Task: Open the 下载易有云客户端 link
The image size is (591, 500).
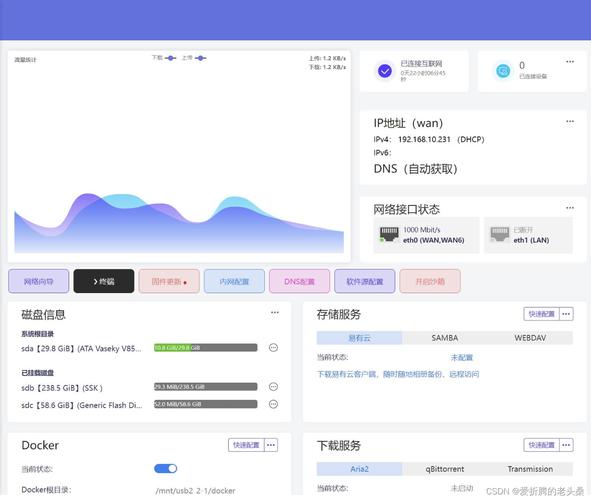Action: (x=398, y=374)
